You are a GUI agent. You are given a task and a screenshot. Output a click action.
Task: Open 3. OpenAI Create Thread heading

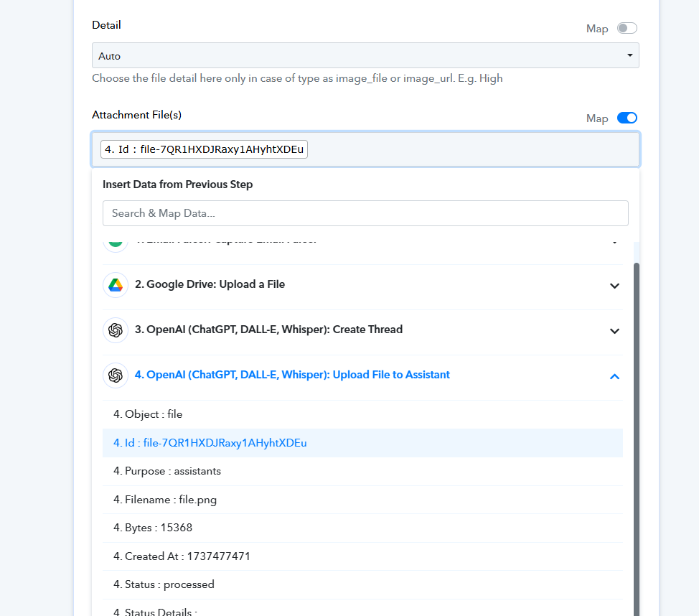[x=269, y=330]
